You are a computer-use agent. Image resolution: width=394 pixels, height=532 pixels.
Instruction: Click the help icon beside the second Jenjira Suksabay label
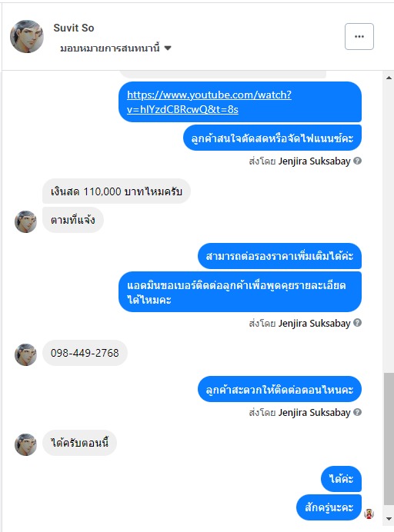[357, 323]
